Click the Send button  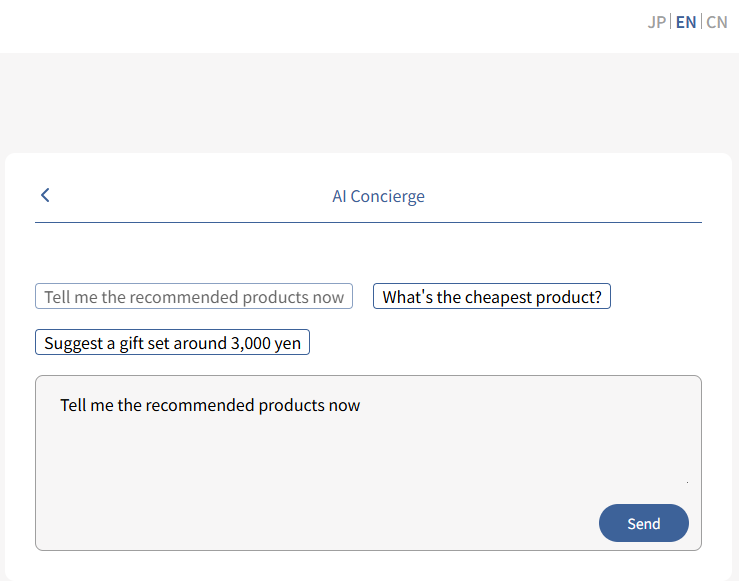pyautogui.click(x=643, y=523)
